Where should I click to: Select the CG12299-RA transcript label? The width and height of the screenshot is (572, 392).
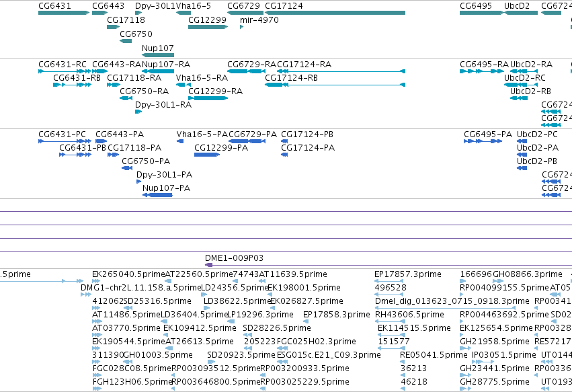pos(215,91)
